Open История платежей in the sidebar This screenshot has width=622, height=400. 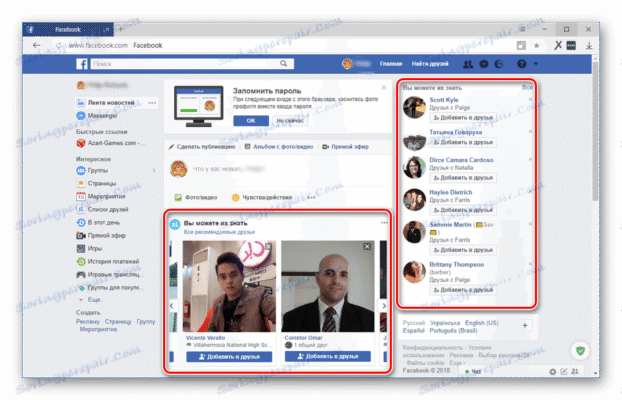113,262
